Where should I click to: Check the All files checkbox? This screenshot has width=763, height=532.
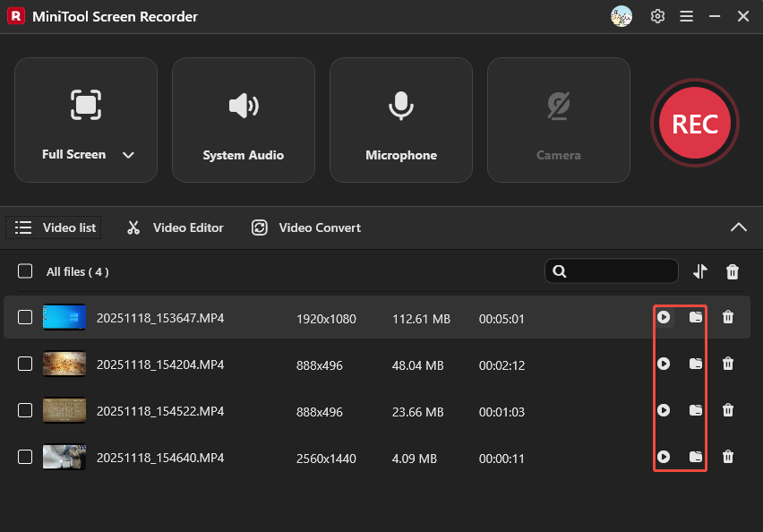24,271
